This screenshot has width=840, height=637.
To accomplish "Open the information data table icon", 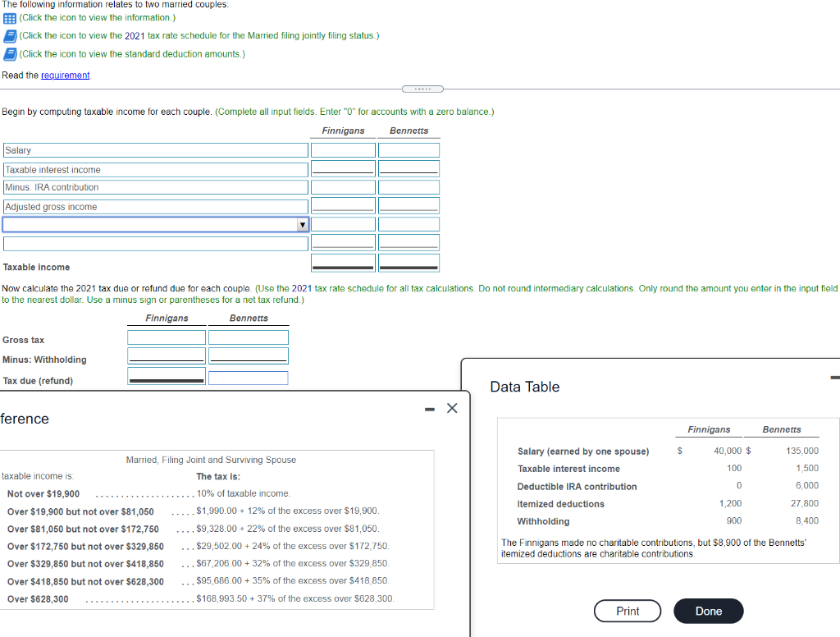I will pos(10,18).
